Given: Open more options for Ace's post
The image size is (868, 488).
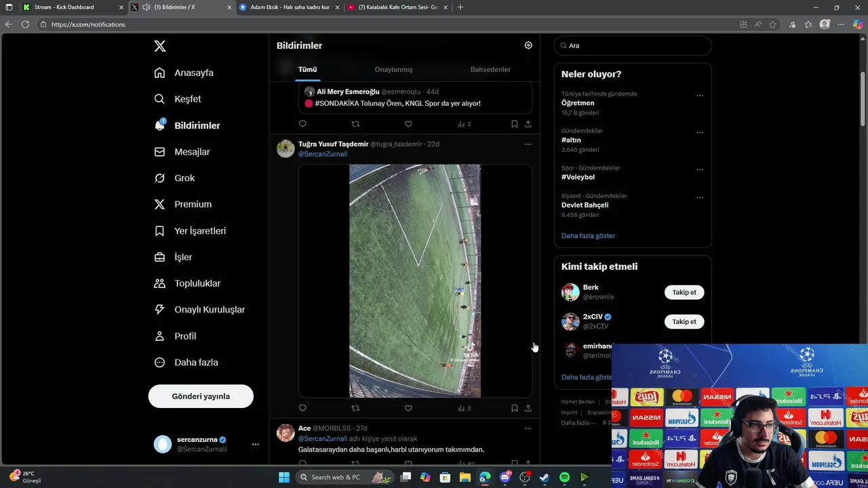Looking at the screenshot, I should 528,428.
